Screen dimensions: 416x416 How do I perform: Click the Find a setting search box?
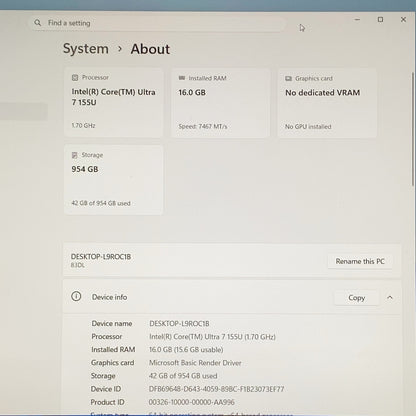[x=158, y=23]
